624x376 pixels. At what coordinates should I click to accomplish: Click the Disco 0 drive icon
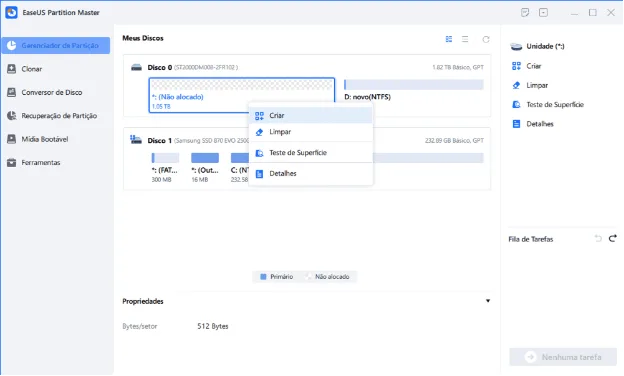136,67
